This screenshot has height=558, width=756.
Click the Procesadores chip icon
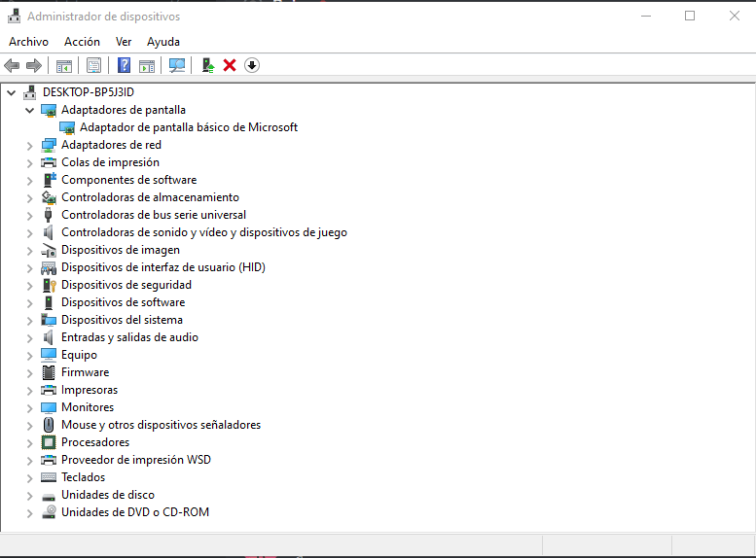[49, 442]
